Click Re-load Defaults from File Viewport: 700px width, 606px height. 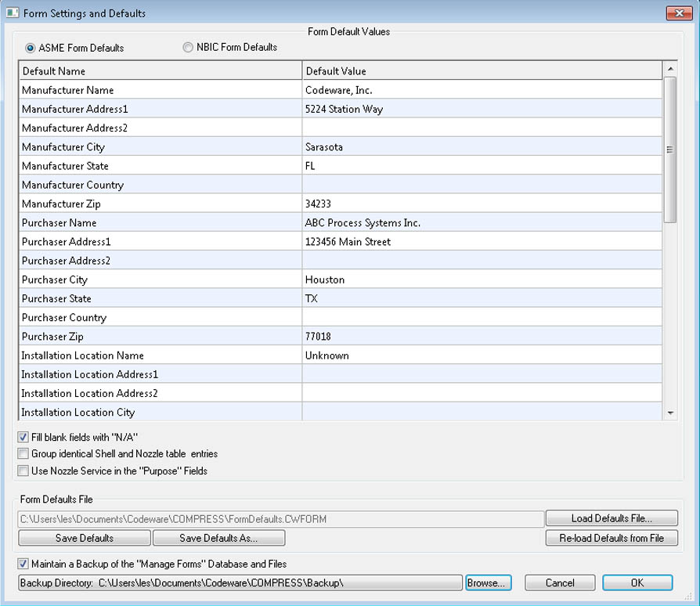(612, 538)
